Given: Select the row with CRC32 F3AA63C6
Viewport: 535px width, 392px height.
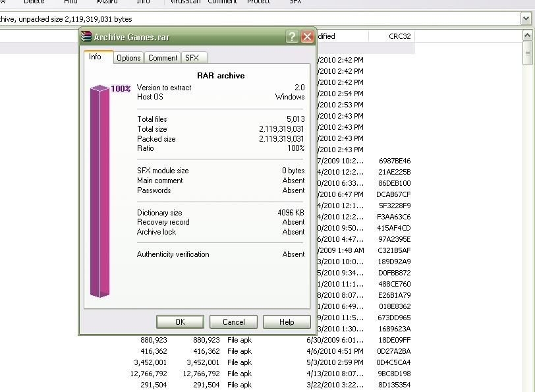Looking at the screenshot, I should point(366,217).
